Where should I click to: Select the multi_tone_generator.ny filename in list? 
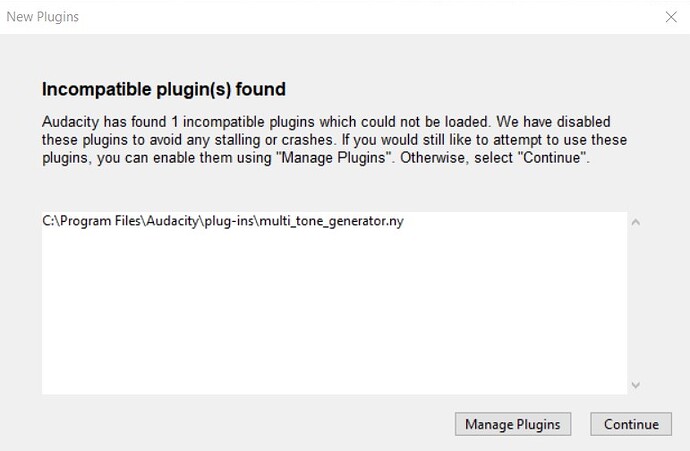[x=331, y=221]
